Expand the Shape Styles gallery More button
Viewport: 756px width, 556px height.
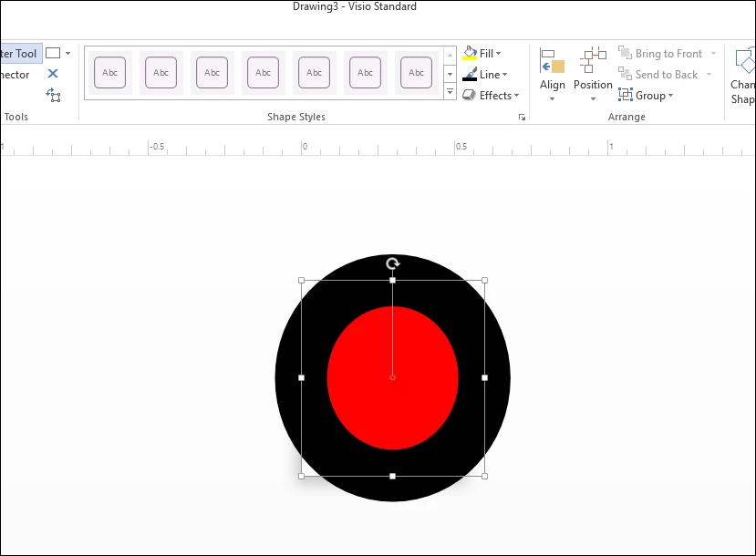[x=450, y=91]
